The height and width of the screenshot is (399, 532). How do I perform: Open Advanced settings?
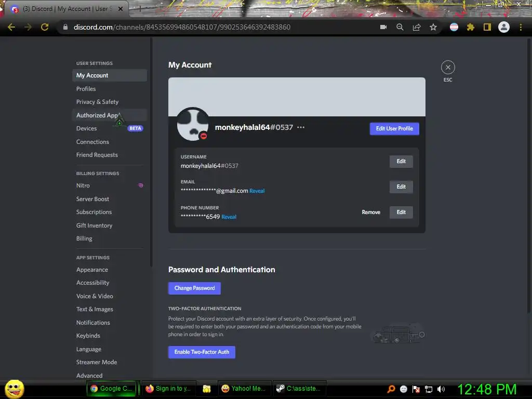click(110, 375)
